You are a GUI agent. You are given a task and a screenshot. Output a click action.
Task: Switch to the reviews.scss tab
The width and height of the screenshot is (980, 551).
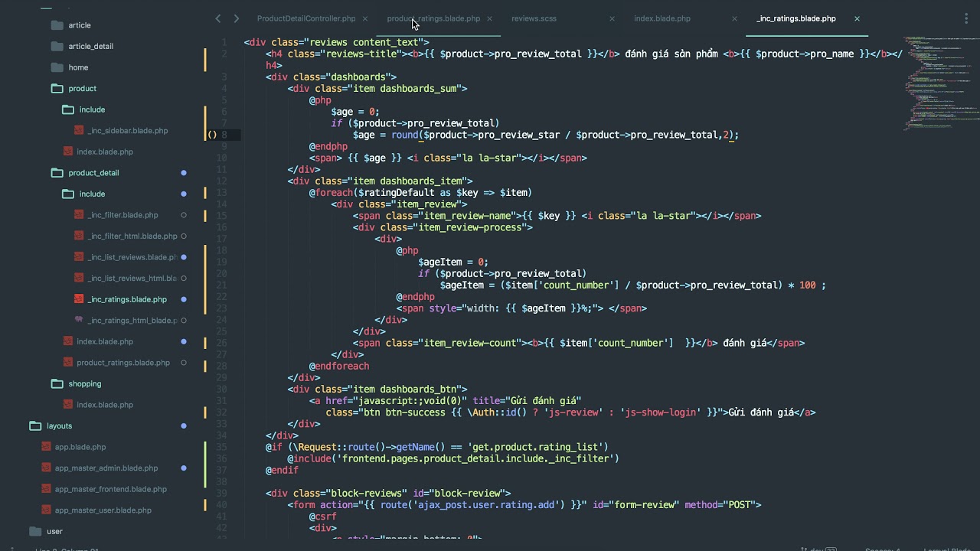click(534, 18)
